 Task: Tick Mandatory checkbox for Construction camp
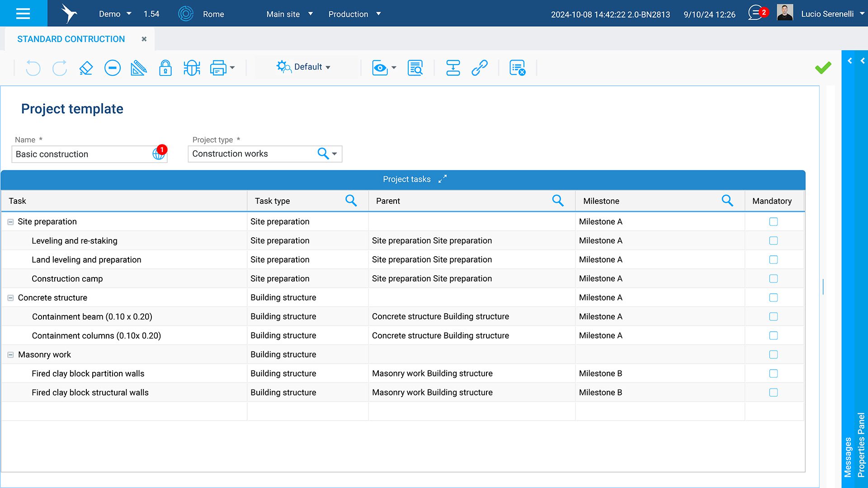tap(774, 279)
